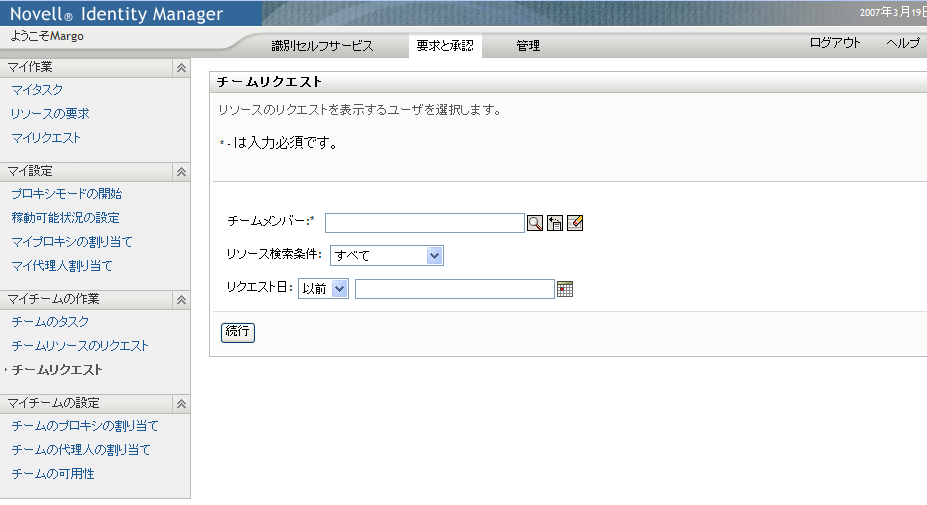
Task: Click the チームリクエスト panel heading
Action: coord(269,82)
